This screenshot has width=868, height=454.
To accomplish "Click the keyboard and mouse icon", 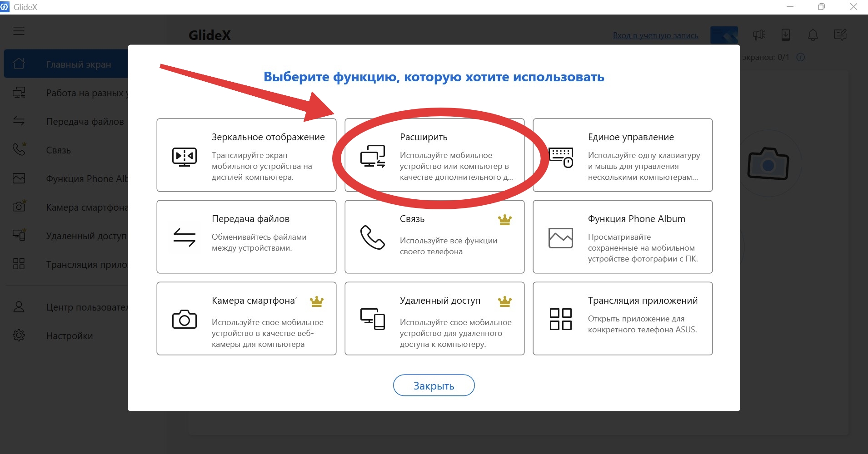I will click(x=561, y=158).
